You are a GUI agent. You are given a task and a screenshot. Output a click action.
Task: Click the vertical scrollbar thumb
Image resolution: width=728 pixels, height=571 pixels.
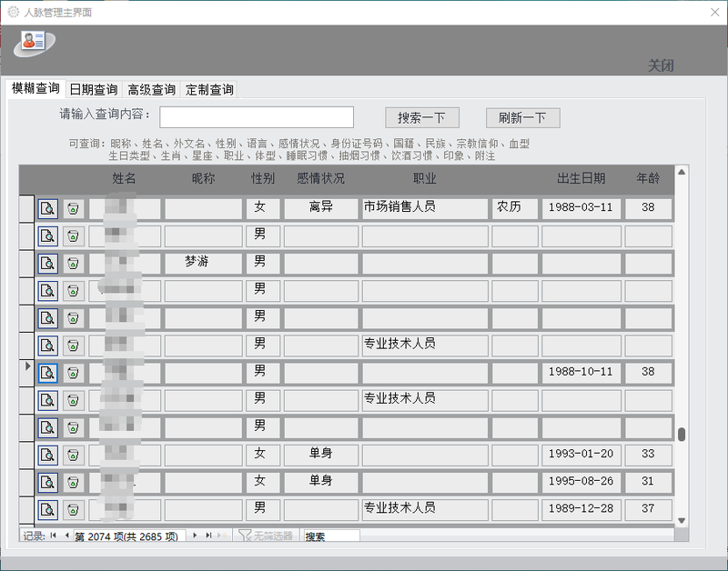[x=682, y=435]
